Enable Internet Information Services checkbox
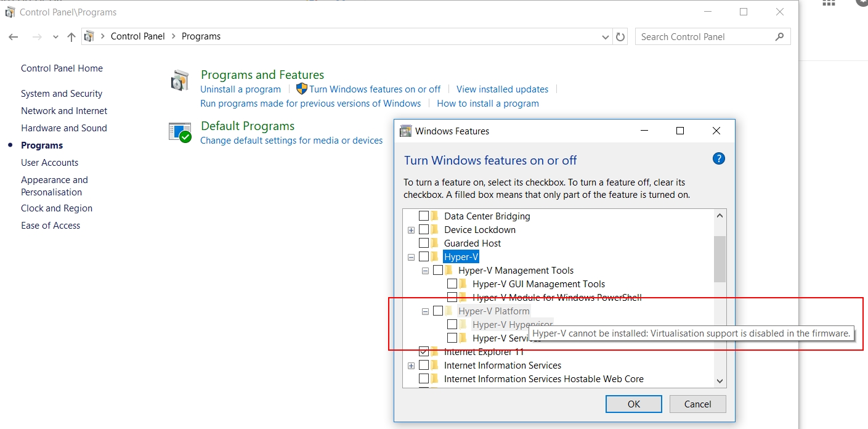This screenshot has width=868, height=429. 424,365
